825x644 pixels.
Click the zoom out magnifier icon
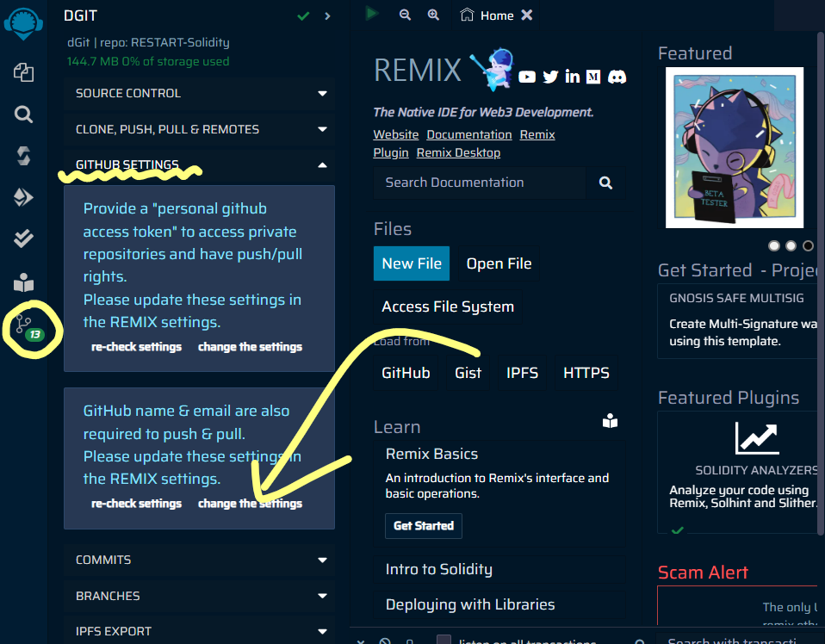point(405,15)
